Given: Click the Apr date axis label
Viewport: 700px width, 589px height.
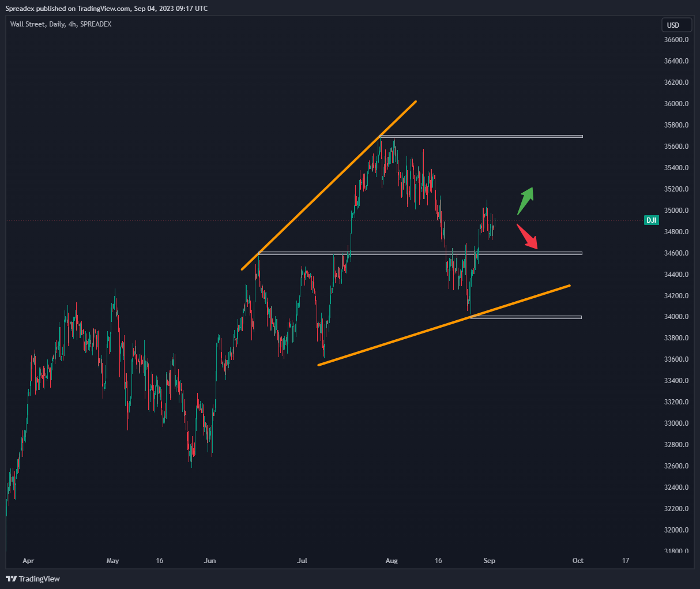Looking at the screenshot, I should 28,561.
